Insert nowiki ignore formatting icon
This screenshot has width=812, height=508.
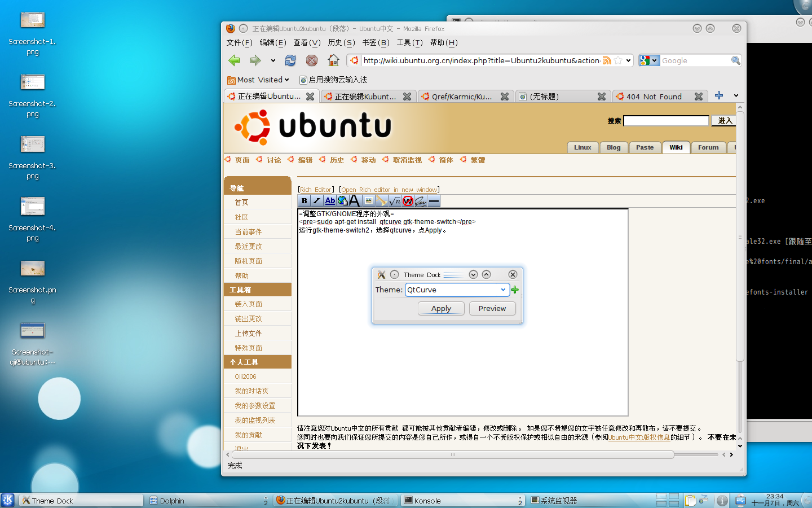[x=408, y=201]
